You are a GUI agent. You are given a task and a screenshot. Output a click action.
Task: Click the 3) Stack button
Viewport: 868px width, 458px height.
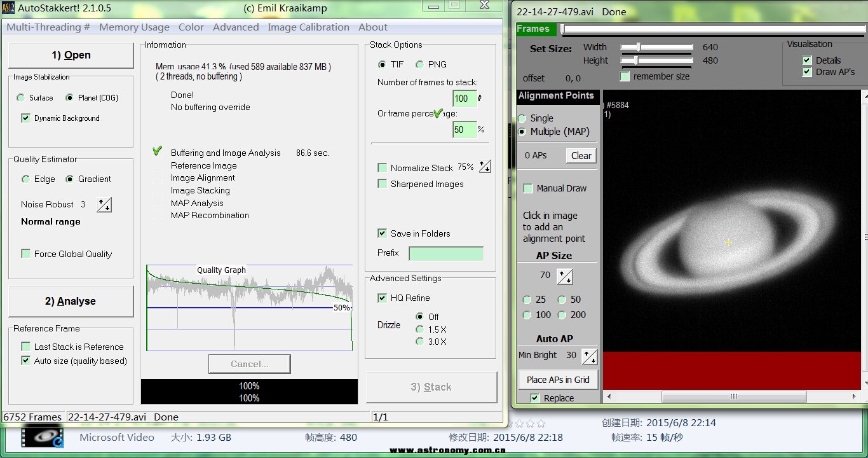pyautogui.click(x=431, y=387)
